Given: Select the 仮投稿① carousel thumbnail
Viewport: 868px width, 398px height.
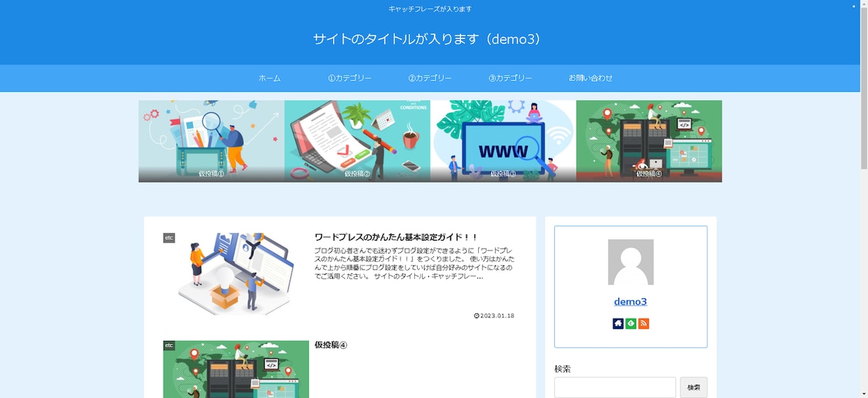Looking at the screenshot, I should click(211, 141).
